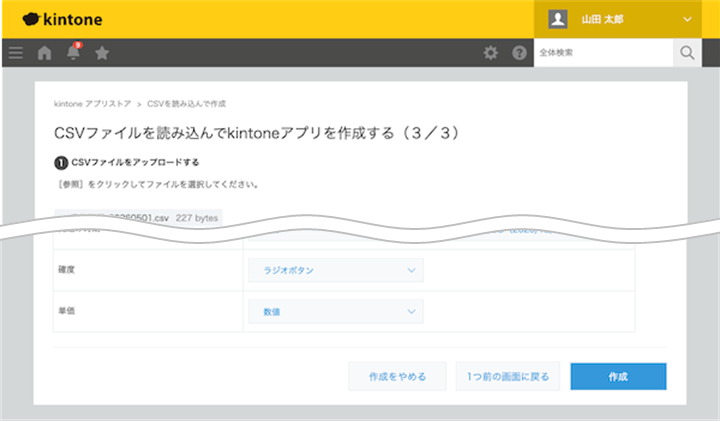Select the 確度 row label

point(67,270)
